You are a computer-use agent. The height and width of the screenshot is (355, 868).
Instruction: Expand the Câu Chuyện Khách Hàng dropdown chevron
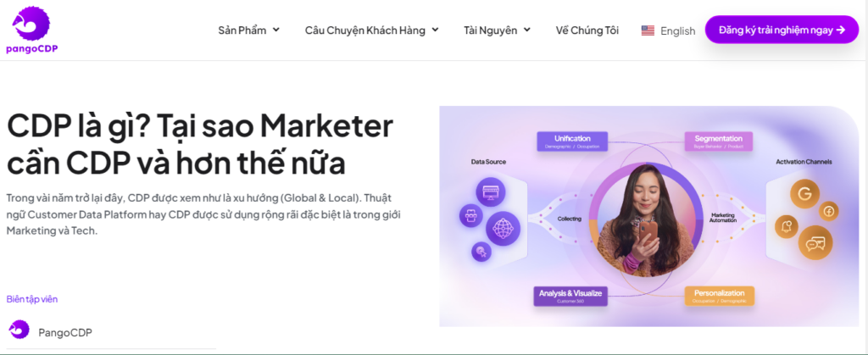coord(435,30)
